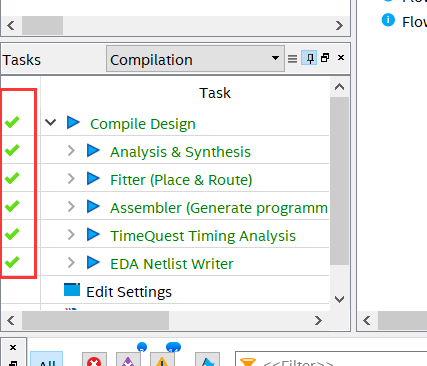Click the Analysis & Synthesis checkmark status
The width and height of the screenshot is (427, 366).
point(12,150)
